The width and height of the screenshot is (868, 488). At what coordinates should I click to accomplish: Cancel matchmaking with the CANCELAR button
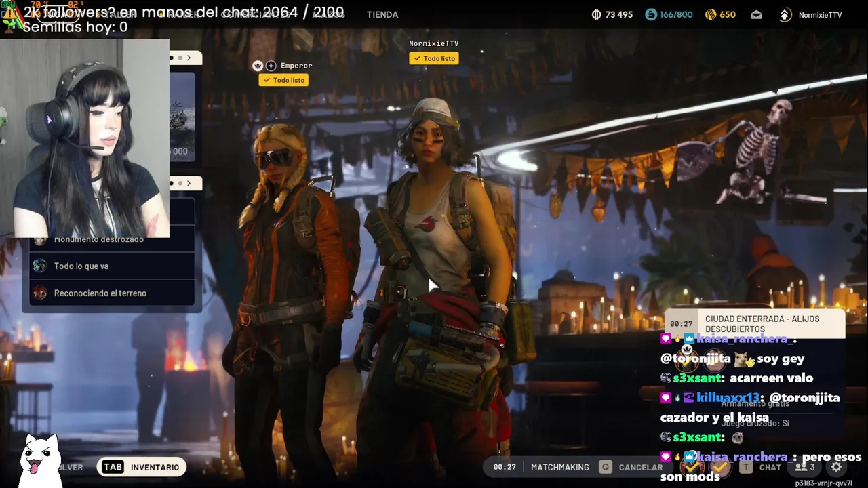[x=641, y=467]
